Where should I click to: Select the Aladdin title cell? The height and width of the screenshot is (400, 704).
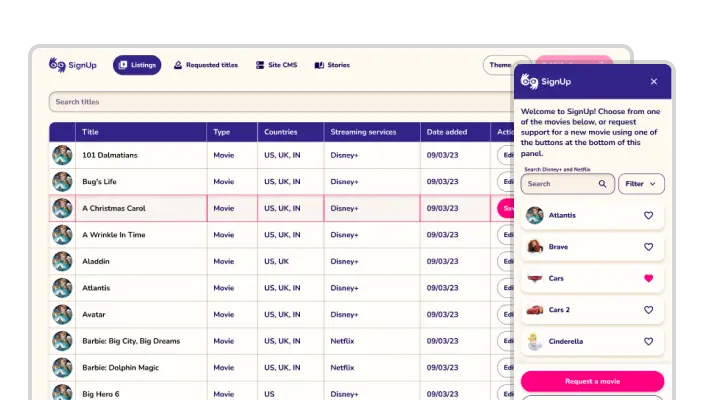pyautogui.click(x=141, y=261)
